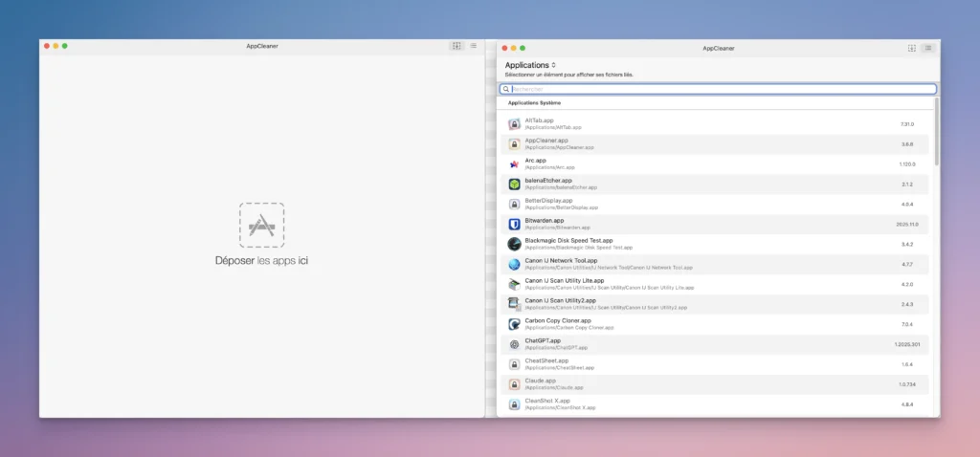980x457 pixels.
Task: Click the ChatGPT.app icon
Action: (514, 344)
